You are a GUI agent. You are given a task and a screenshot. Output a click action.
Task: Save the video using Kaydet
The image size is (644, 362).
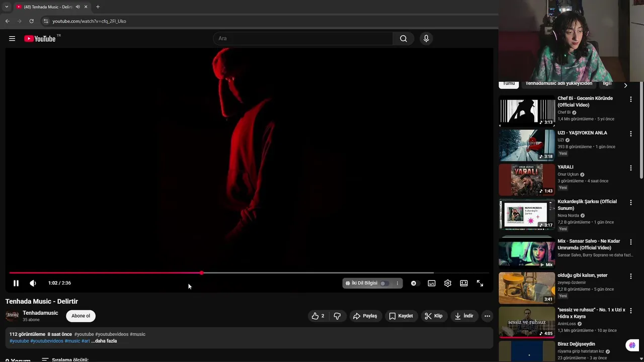point(401,316)
